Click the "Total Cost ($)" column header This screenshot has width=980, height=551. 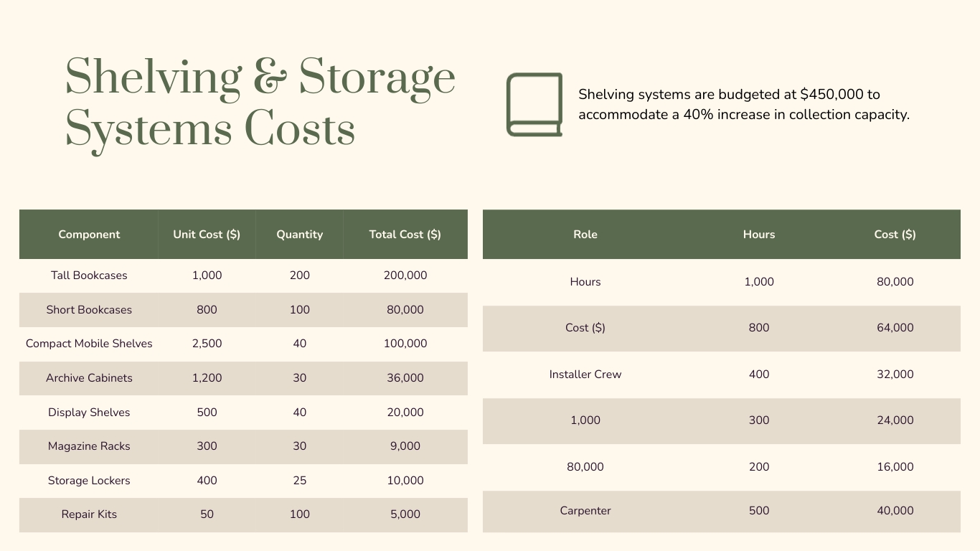tap(405, 234)
